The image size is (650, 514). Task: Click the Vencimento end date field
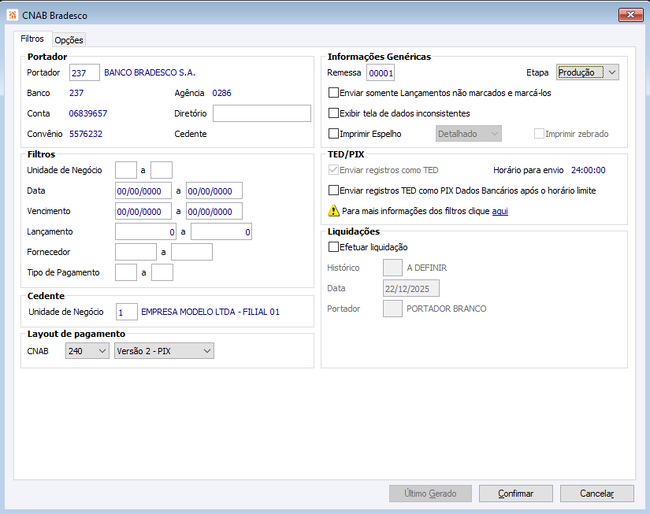click(214, 211)
